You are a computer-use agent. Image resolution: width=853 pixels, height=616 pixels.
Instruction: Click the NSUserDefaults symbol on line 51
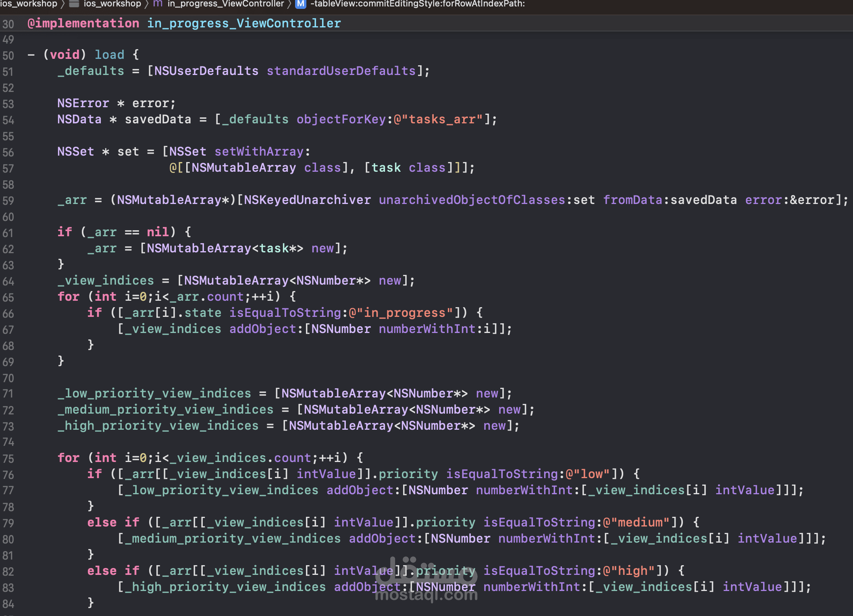[x=207, y=71]
